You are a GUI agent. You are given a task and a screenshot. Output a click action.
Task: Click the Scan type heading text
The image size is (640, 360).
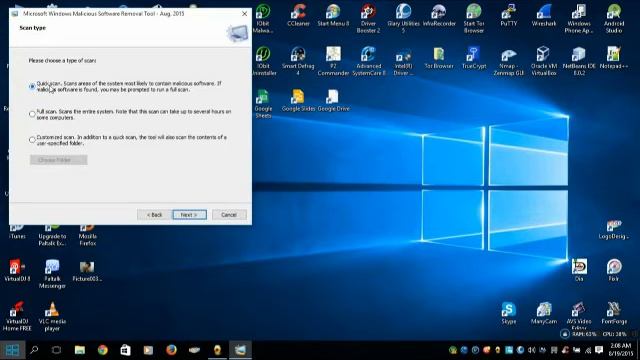(33, 28)
